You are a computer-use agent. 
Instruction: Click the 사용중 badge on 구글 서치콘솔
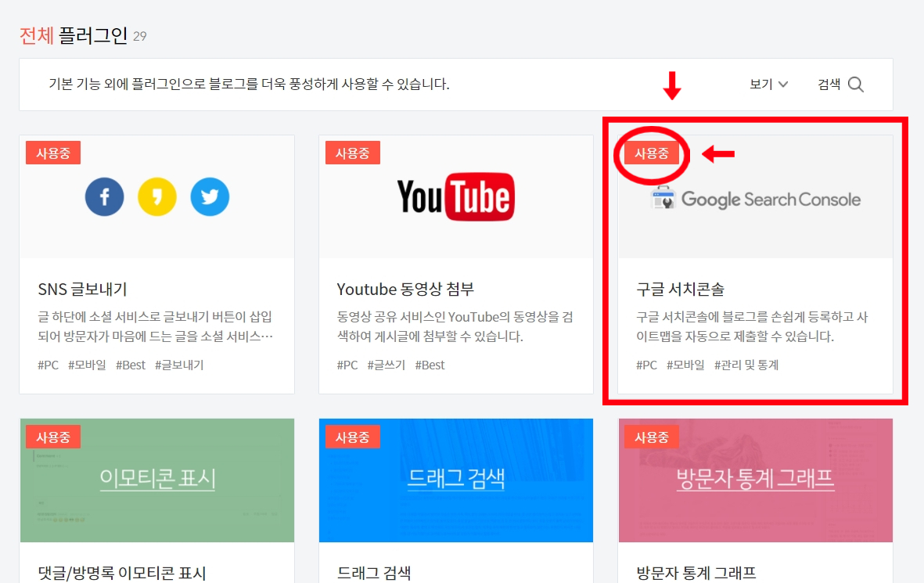652,153
